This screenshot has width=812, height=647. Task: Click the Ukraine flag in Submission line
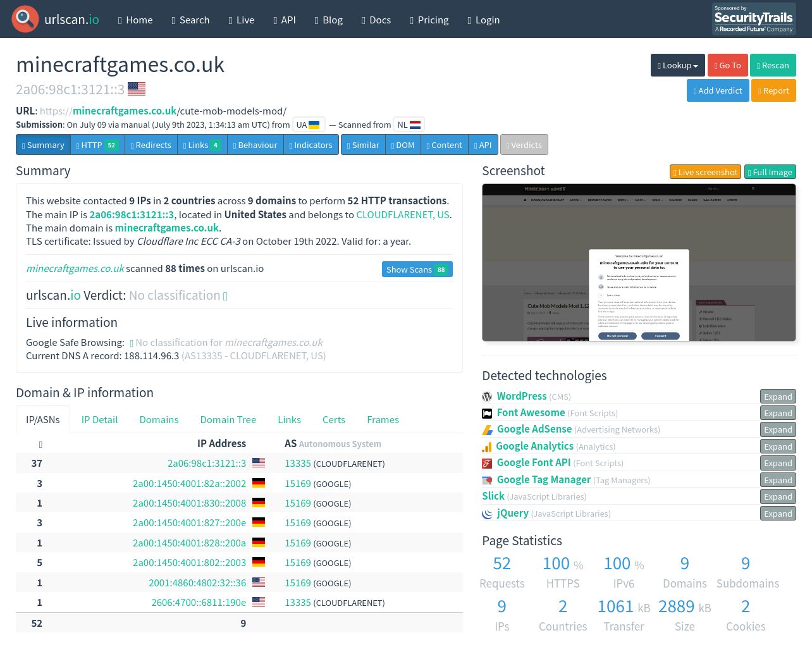pyautogui.click(x=314, y=125)
